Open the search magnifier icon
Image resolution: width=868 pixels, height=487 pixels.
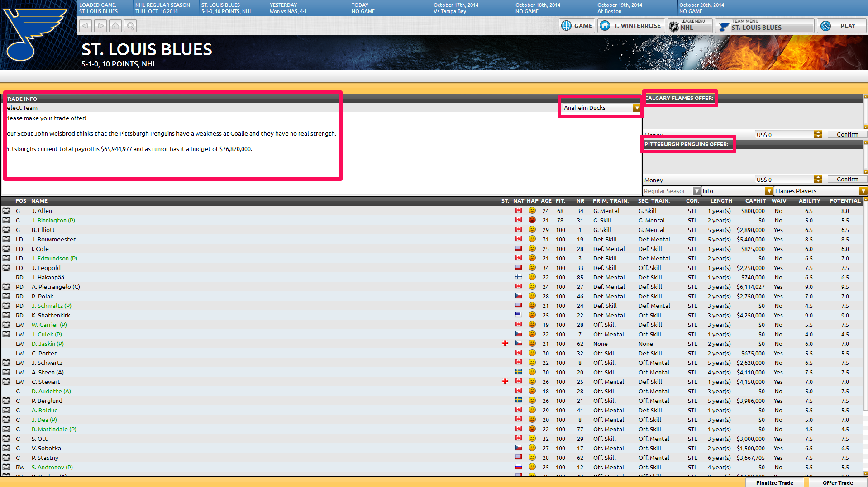[x=130, y=26]
